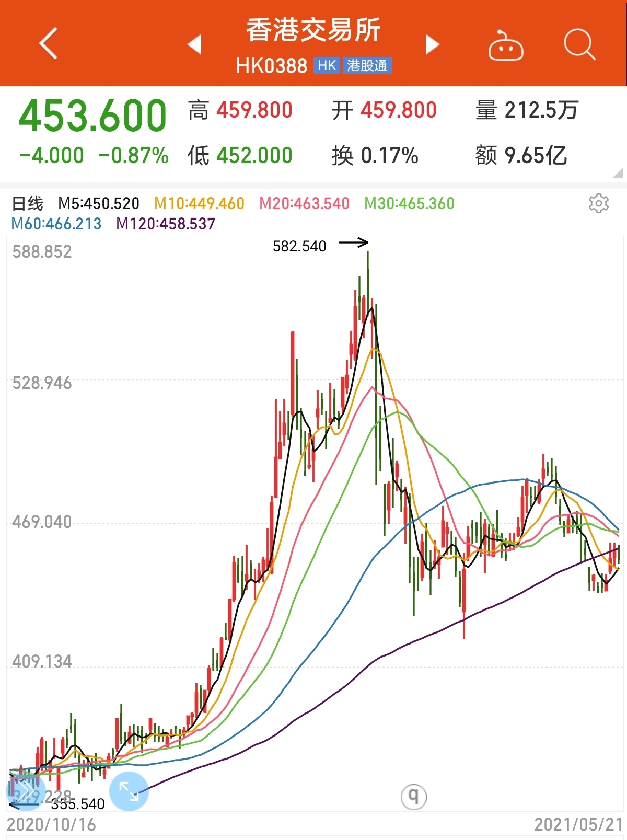Screen dimensions: 627x840
Task: Open the search magnifier icon
Action: pos(579,45)
